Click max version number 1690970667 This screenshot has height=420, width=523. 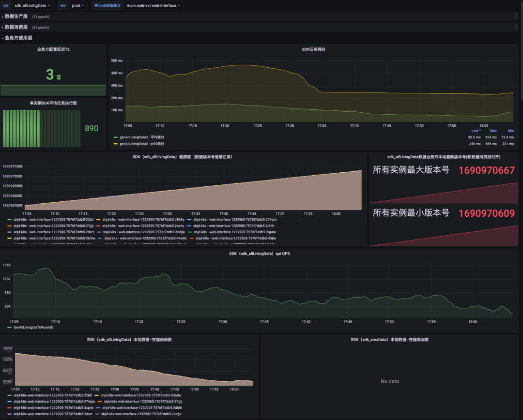pos(487,170)
